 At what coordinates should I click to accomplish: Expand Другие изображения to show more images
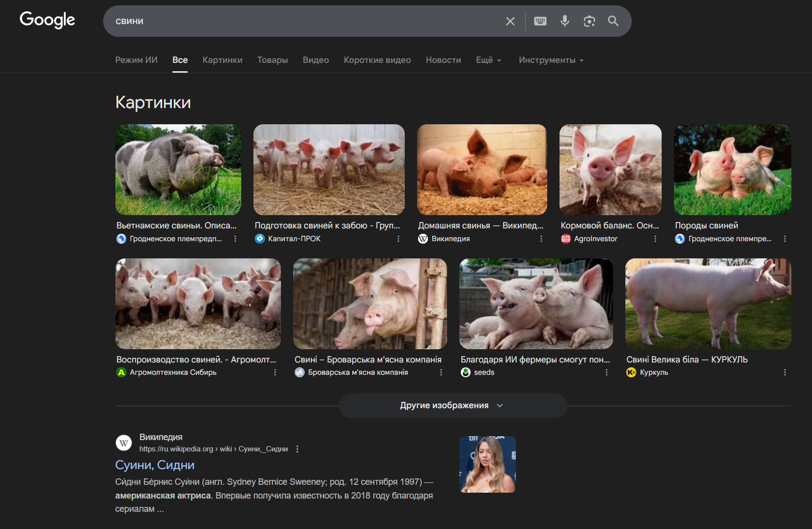[x=452, y=406]
